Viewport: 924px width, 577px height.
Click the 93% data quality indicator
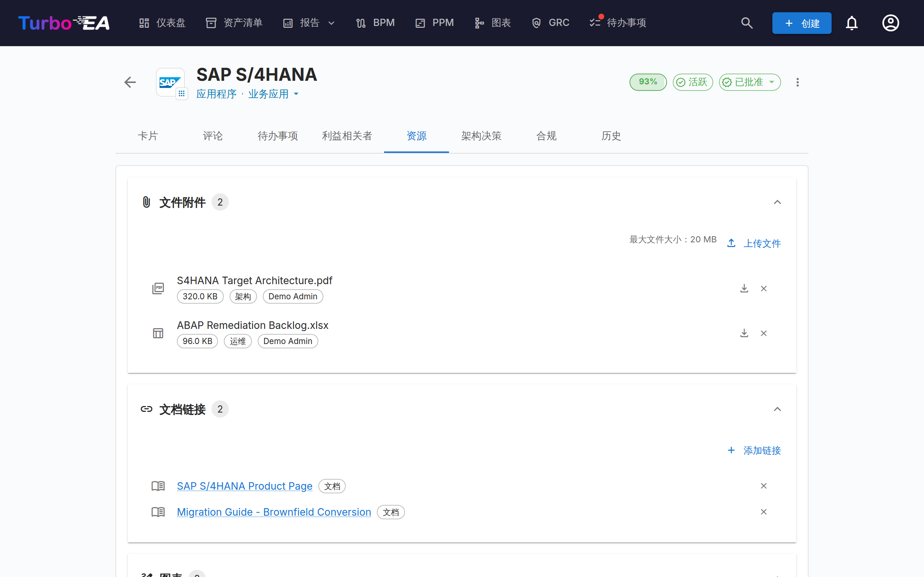648,82
